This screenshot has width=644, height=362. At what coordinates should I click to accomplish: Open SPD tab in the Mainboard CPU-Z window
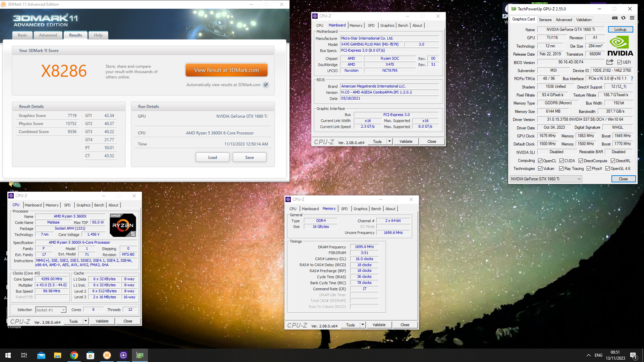click(371, 25)
